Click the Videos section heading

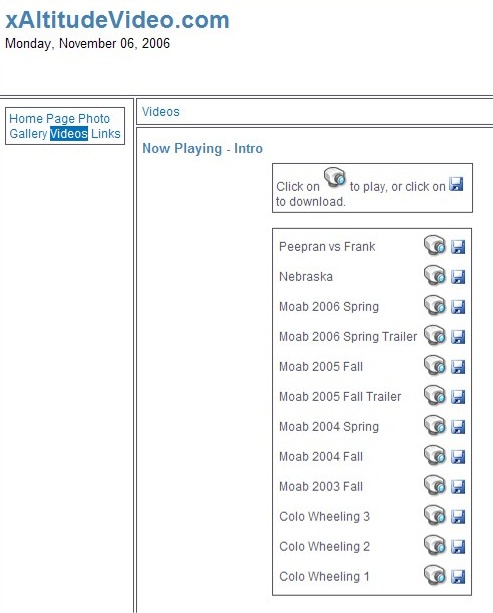pyautogui.click(x=161, y=112)
